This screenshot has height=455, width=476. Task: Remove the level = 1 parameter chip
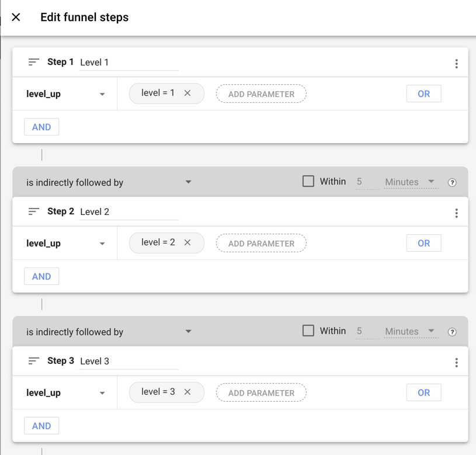coord(187,93)
